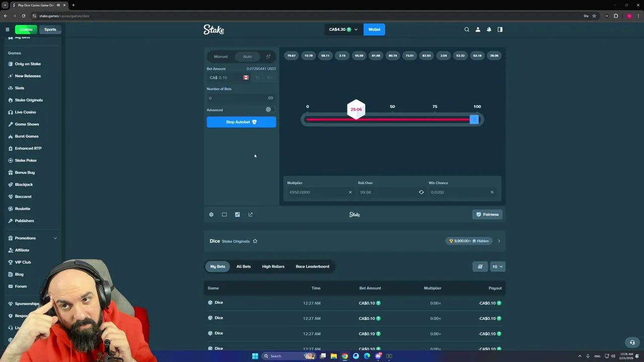Click past result 2.15 pill
This screenshot has width=644, height=362.
[342, 56]
